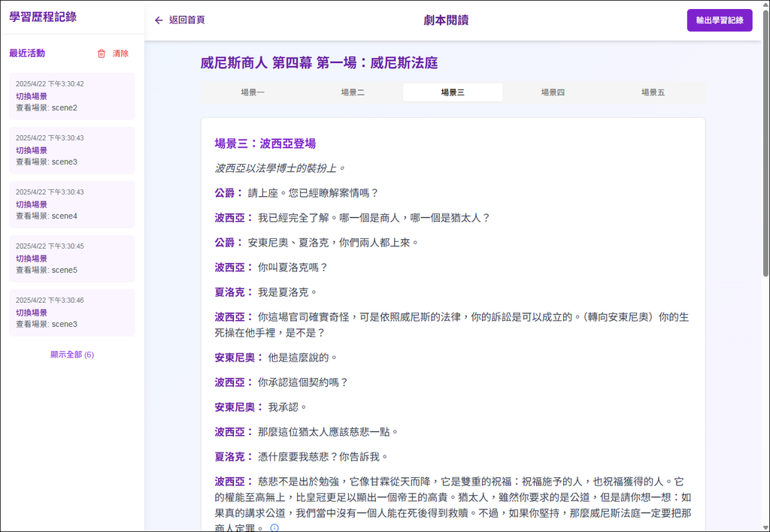The width and height of the screenshot is (770, 532).
Task: Choose the 3:30:45 activity card for scene5
Action: (x=72, y=258)
